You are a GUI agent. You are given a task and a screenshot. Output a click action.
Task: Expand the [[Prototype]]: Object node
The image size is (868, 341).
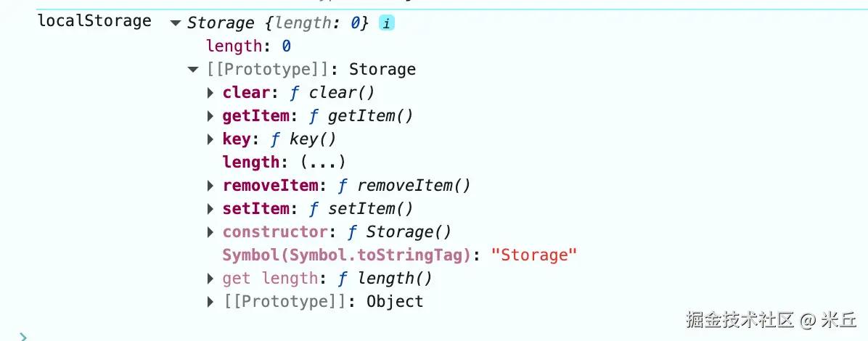[x=210, y=302]
